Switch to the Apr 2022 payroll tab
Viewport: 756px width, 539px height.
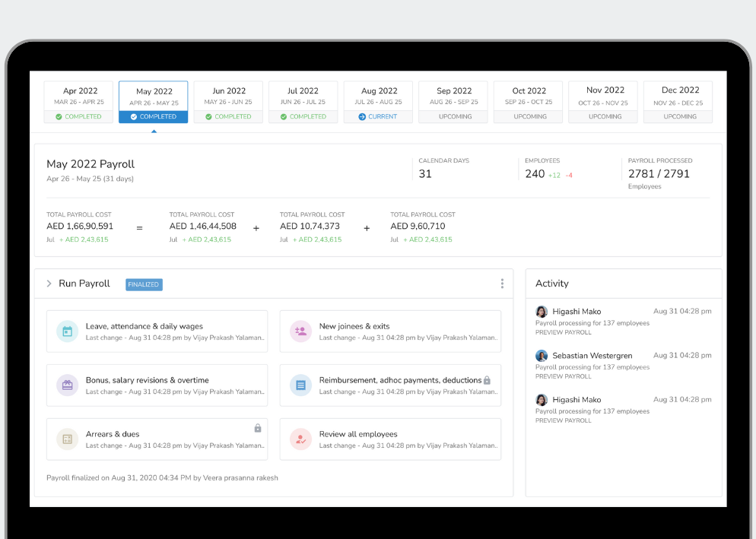click(x=78, y=102)
